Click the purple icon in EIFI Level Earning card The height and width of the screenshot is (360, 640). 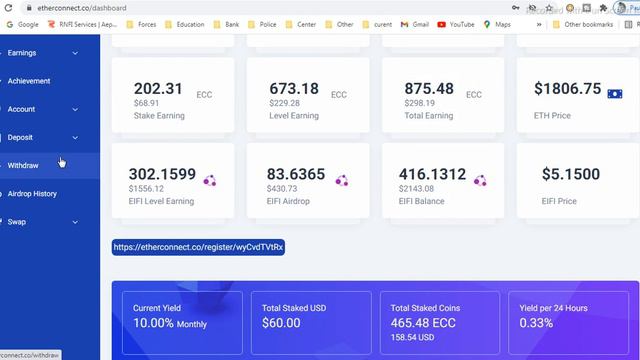pyautogui.click(x=210, y=180)
